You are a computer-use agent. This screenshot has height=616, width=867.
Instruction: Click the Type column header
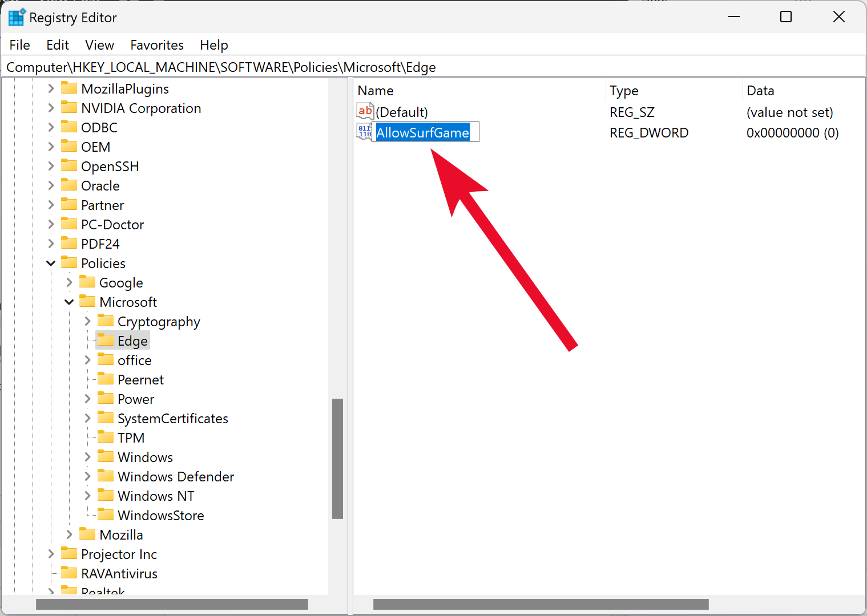674,91
